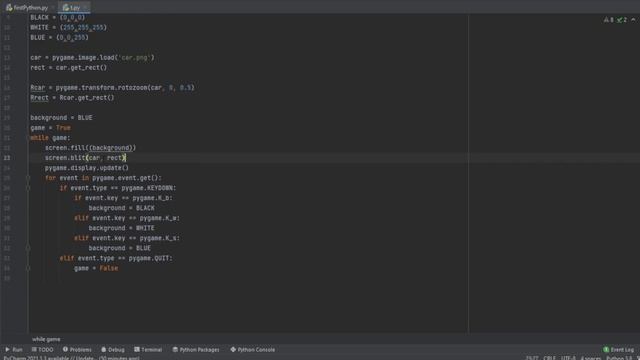Close the FirstPython.py tab

[x=53, y=8]
